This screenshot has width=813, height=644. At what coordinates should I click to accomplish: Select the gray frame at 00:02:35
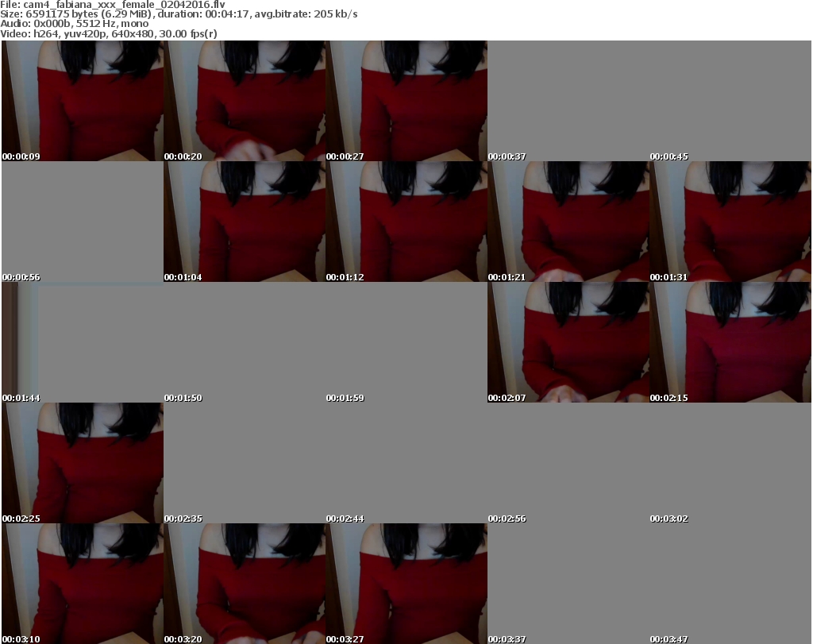click(x=245, y=463)
